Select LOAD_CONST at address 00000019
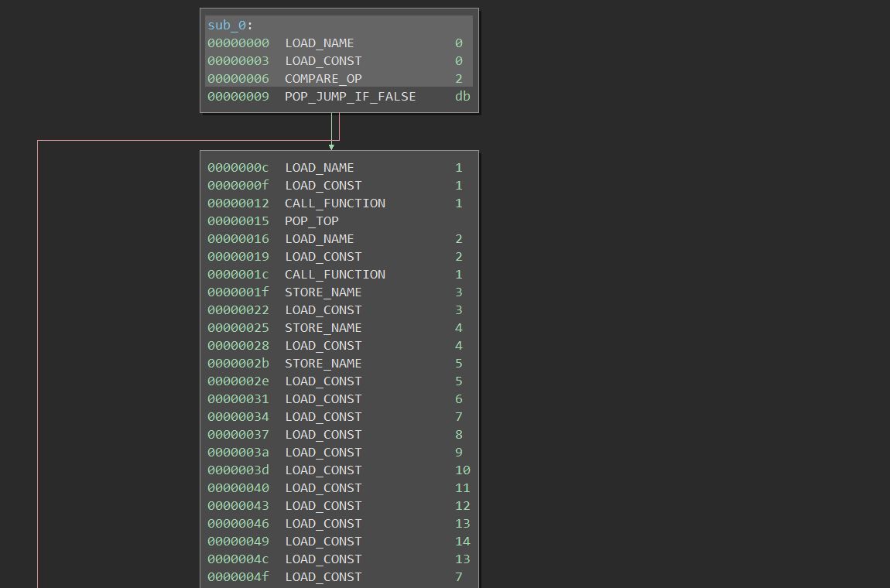The width and height of the screenshot is (890, 588). [323, 257]
